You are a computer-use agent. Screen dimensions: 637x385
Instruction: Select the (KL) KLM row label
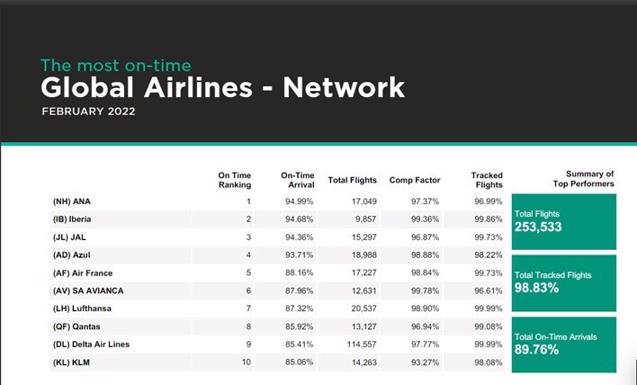pos(71,362)
